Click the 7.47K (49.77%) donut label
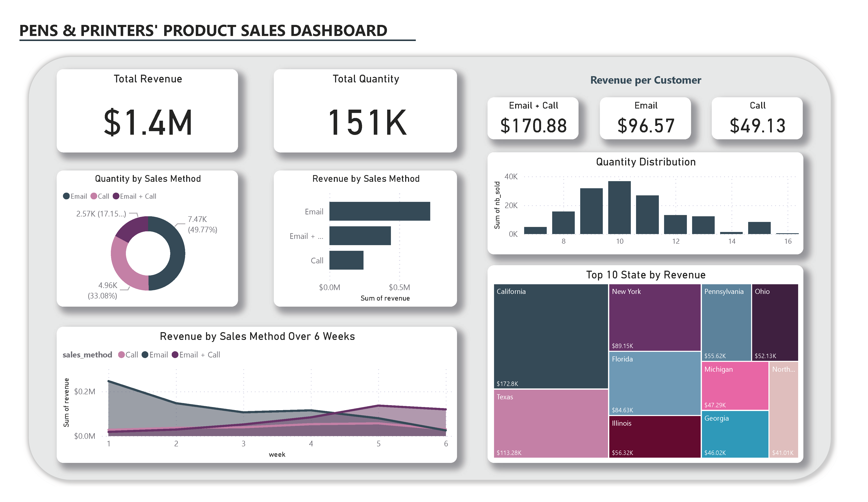This screenshot has height=502, width=868. (202, 225)
